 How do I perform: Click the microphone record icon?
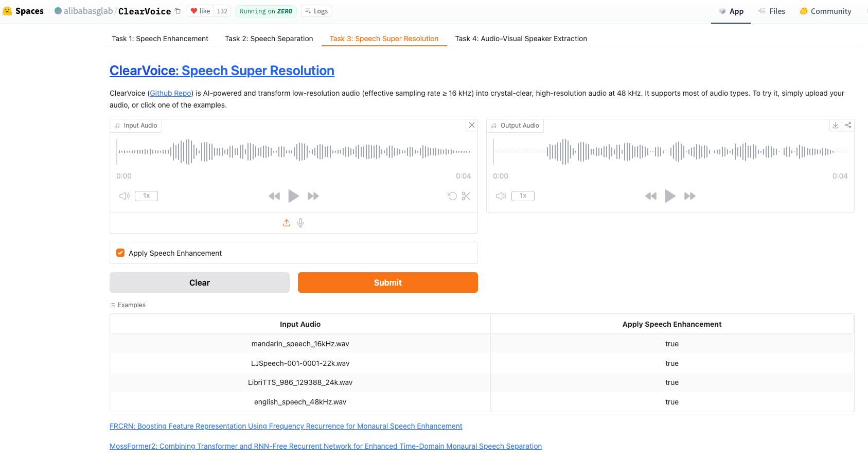pos(300,223)
